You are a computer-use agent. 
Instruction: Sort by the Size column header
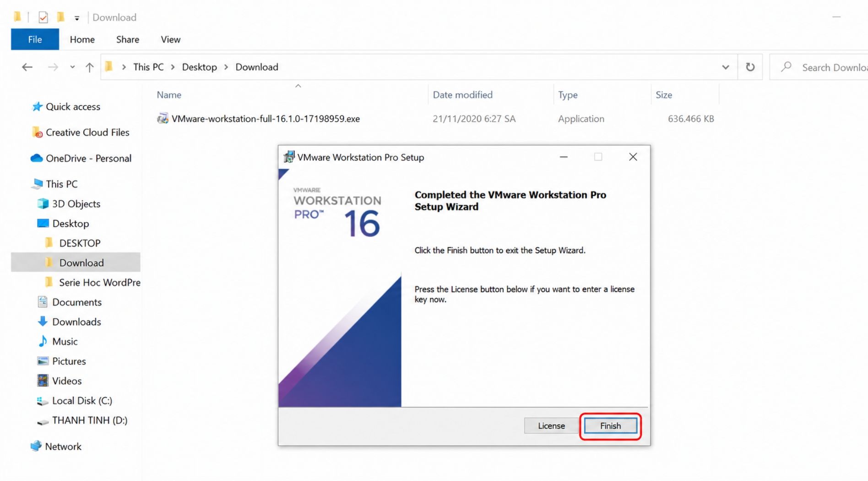[664, 95]
